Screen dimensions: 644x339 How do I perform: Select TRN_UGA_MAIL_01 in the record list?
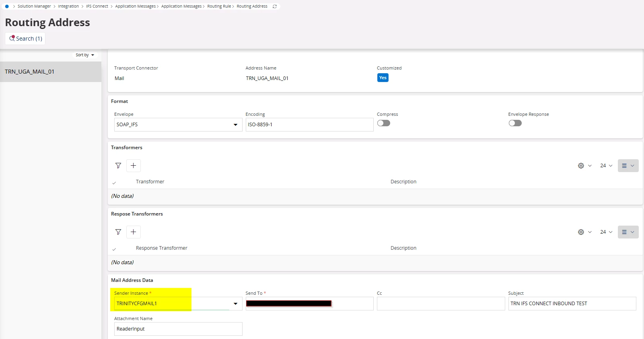click(51, 72)
